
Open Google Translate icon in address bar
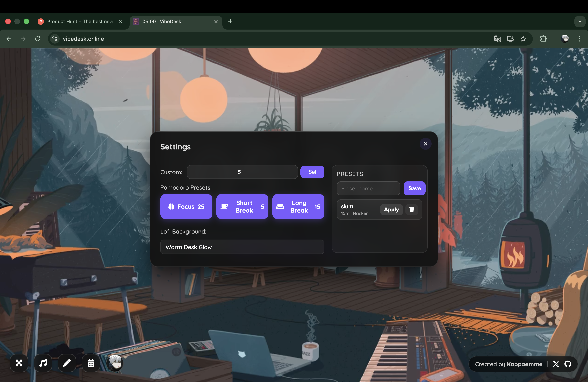pos(497,39)
